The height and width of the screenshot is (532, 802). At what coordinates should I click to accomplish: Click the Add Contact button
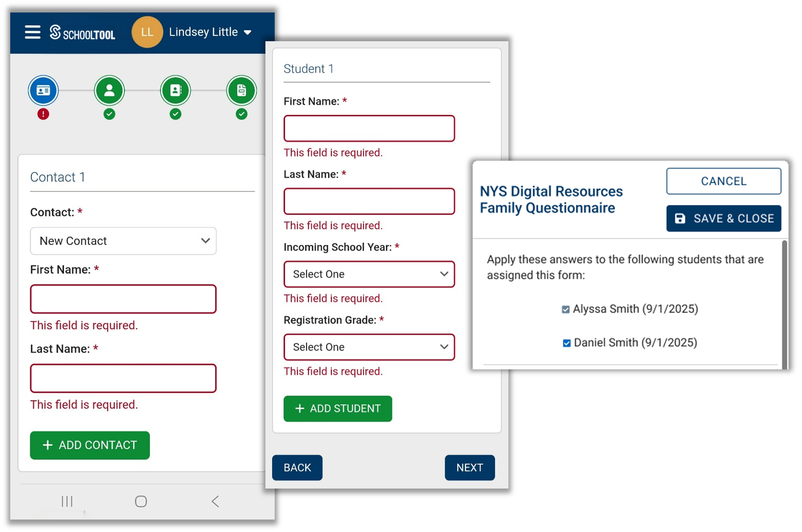coord(90,445)
